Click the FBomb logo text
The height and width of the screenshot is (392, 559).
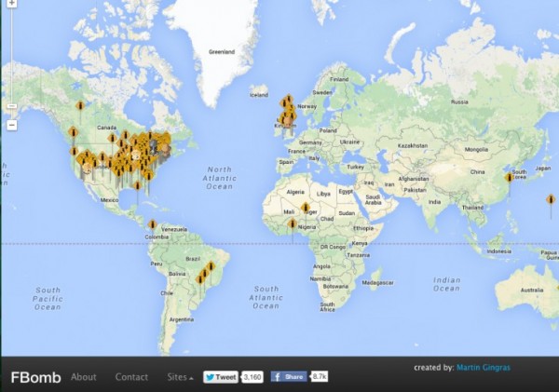point(36,377)
